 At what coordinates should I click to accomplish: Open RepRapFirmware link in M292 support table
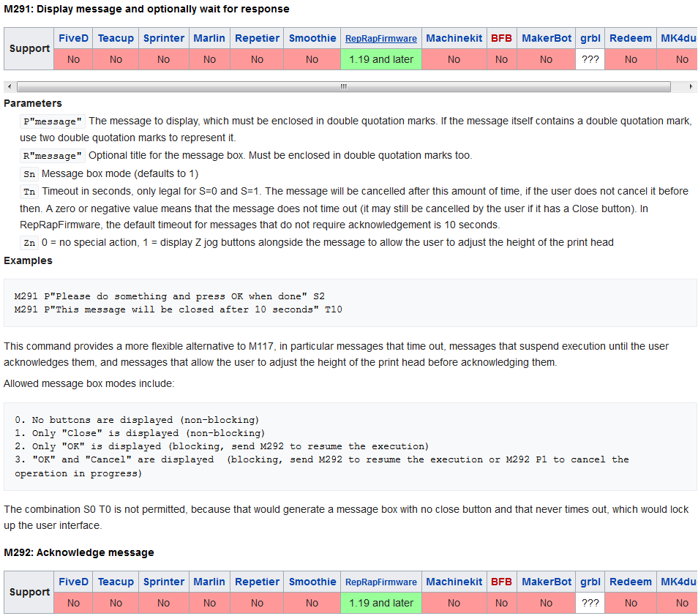[381, 582]
